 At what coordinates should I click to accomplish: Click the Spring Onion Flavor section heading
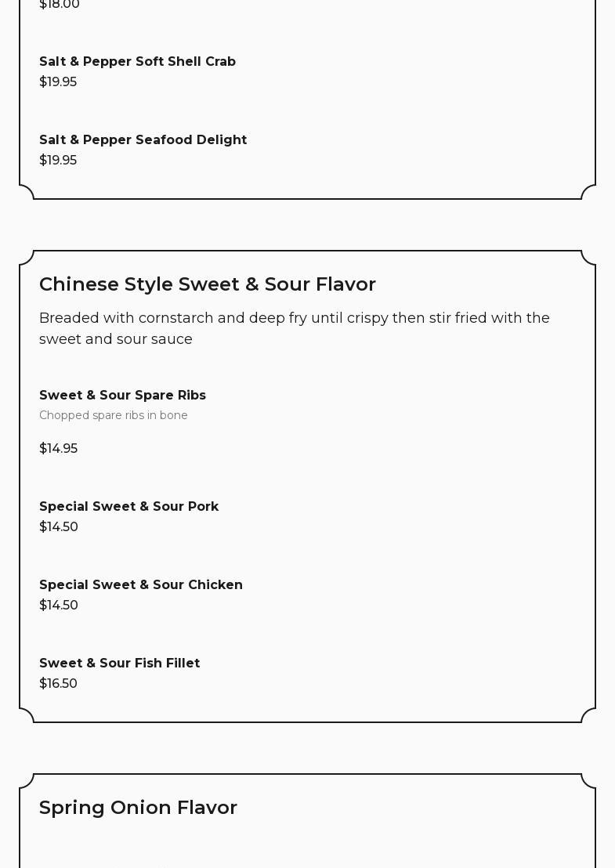[138, 807]
